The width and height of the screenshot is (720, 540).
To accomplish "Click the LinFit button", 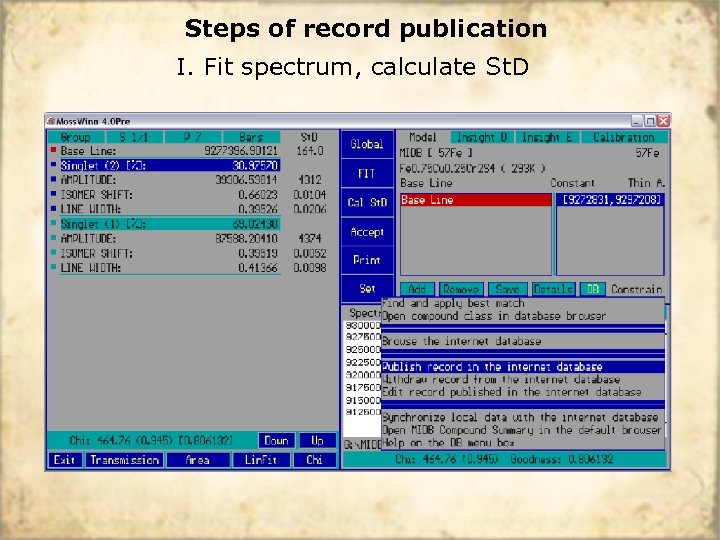I will coord(261,460).
